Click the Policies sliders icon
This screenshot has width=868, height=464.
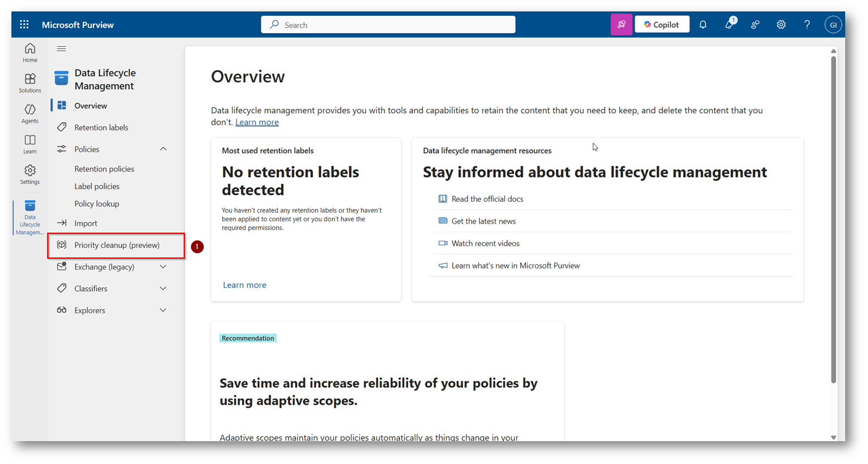(x=62, y=149)
